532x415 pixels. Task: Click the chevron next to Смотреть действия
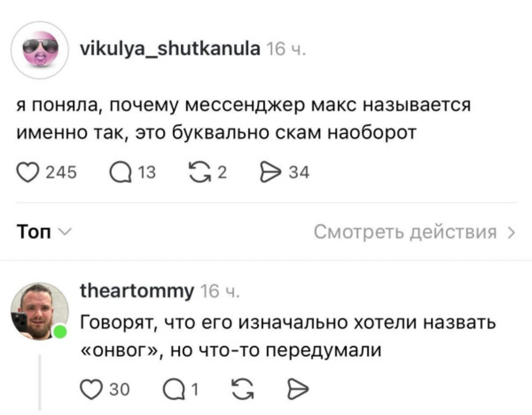[x=511, y=232]
